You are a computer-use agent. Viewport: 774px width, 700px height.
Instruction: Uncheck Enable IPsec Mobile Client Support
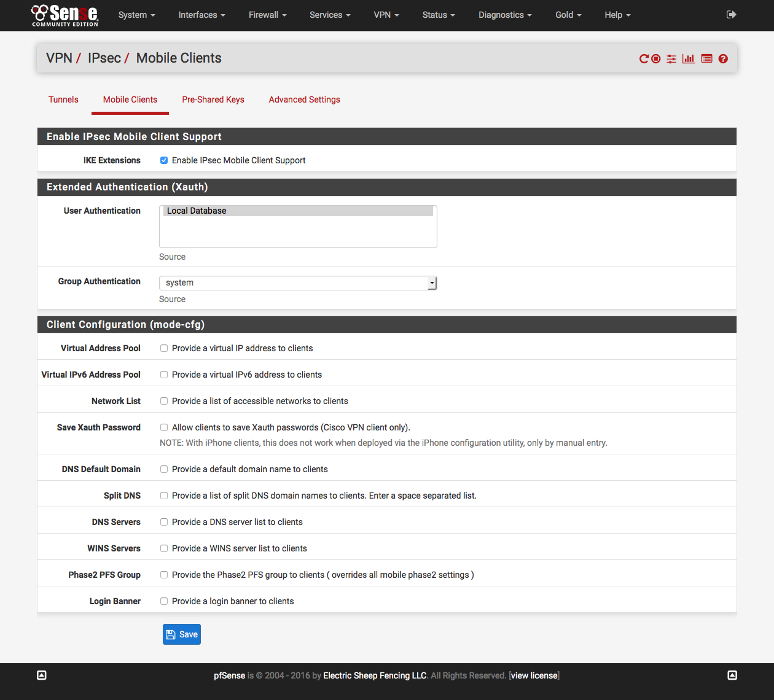click(x=164, y=160)
